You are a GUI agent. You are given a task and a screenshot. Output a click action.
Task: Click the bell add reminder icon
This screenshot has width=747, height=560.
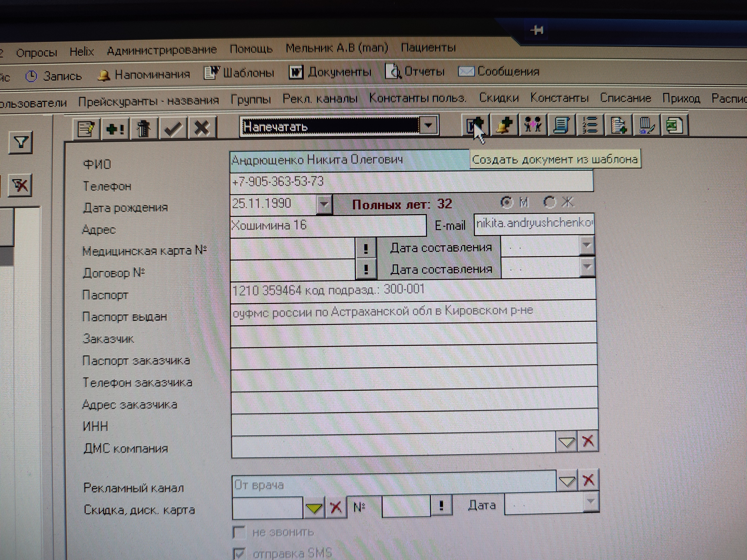(x=504, y=126)
